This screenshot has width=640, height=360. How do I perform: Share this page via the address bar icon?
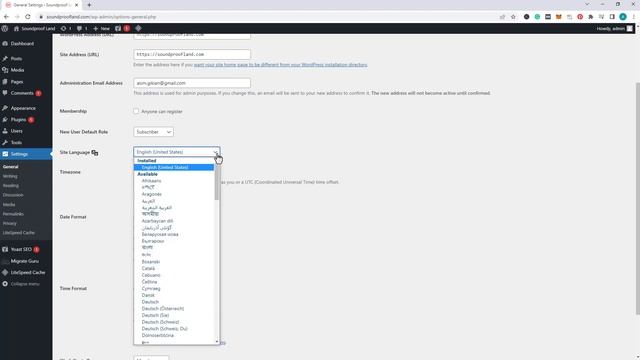click(502, 17)
